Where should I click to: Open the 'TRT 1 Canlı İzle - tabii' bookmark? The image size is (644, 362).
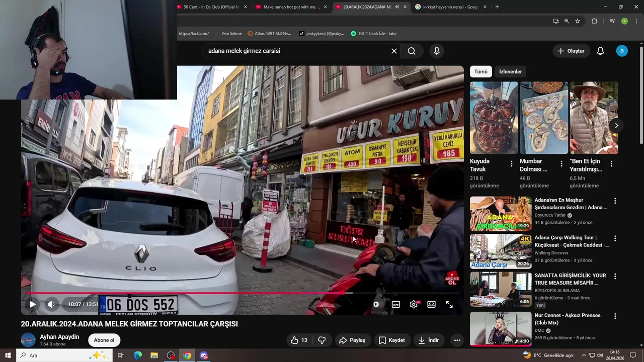[374, 34]
